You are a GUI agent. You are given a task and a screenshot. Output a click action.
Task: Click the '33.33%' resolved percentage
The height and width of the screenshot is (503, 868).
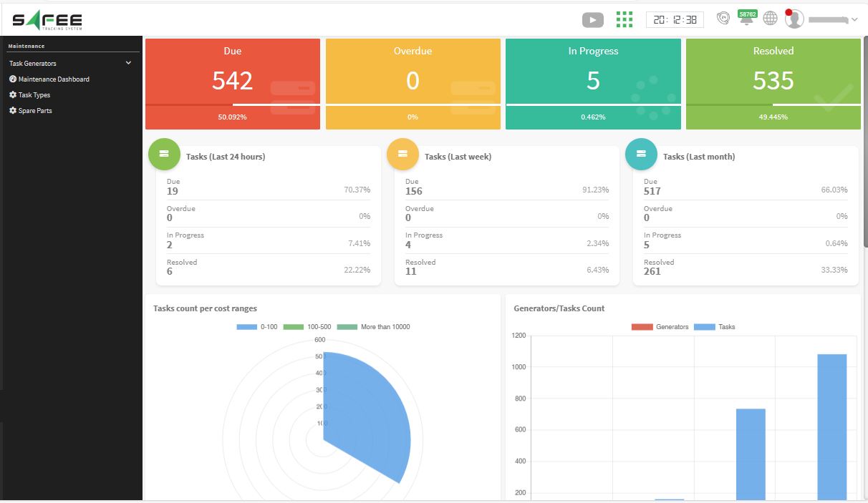pos(834,270)
